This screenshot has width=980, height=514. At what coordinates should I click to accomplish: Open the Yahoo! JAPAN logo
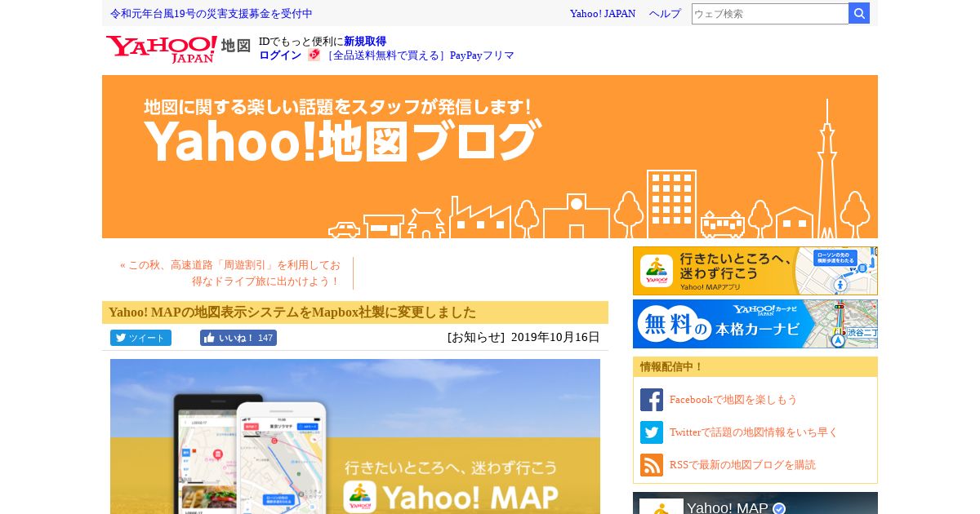(162, 49)
